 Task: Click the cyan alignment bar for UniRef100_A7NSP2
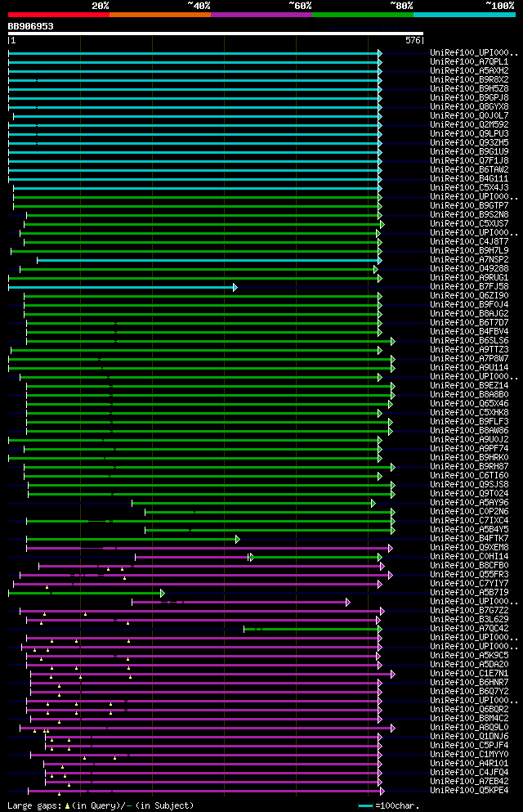click(x=208, y=261)
